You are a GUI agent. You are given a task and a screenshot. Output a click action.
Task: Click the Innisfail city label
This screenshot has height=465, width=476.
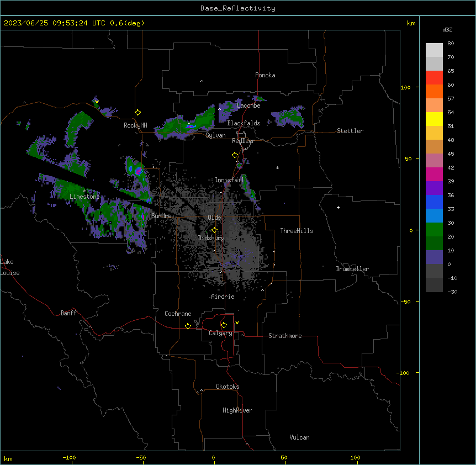click(x=229, y=180)
